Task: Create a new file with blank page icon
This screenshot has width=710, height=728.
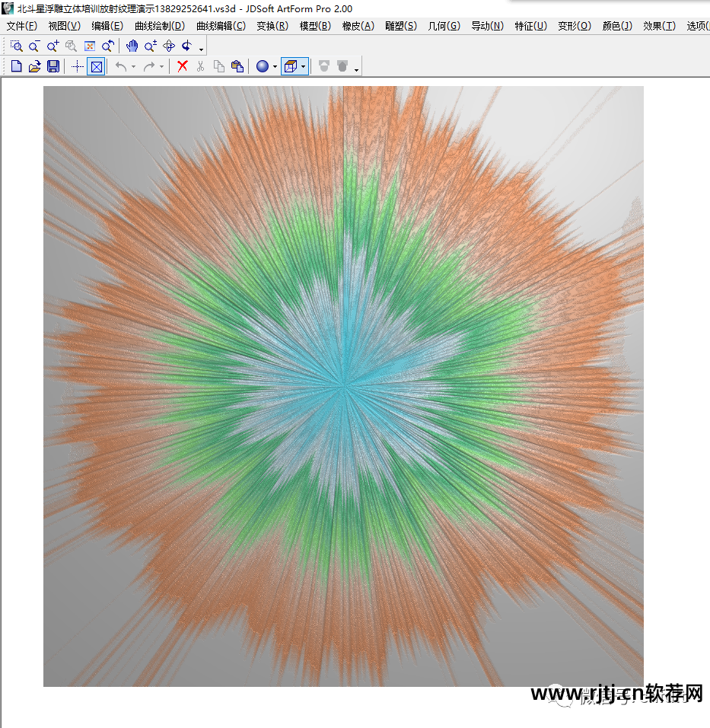Action: [x=16, y=67]
